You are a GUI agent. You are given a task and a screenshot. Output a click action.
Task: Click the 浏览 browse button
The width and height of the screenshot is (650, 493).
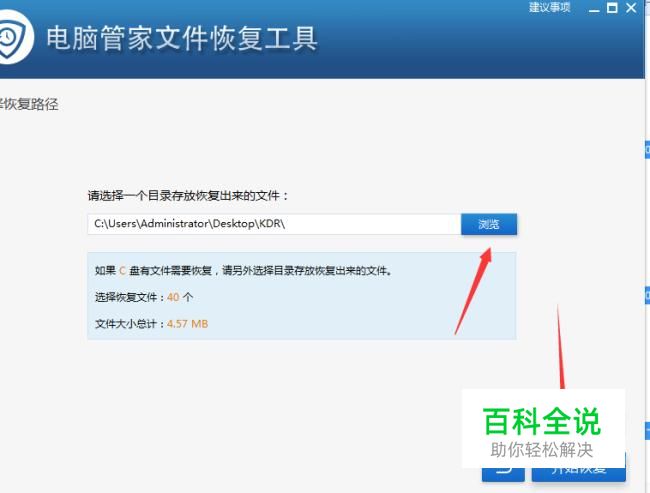[x=489, y=224]
